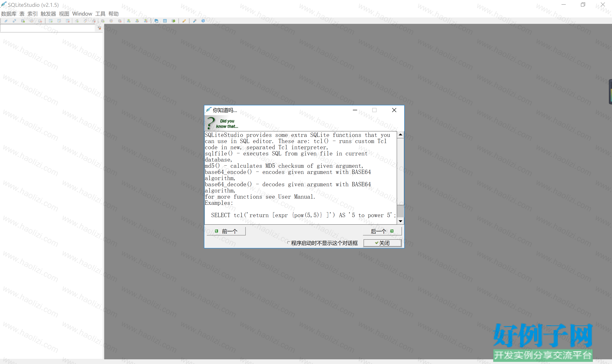Minimize the 你知道吗 dialog
The image size is (612, 364).
click(x=355, y=110)
